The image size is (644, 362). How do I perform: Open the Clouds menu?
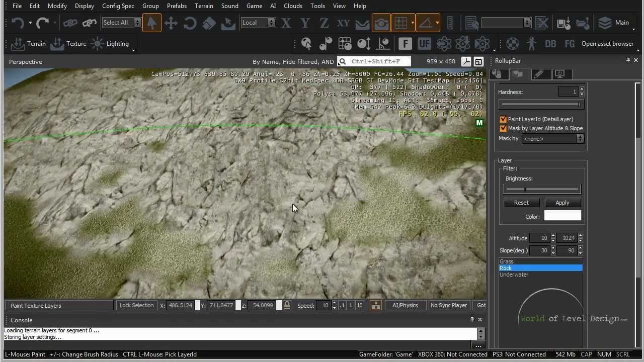293,6
